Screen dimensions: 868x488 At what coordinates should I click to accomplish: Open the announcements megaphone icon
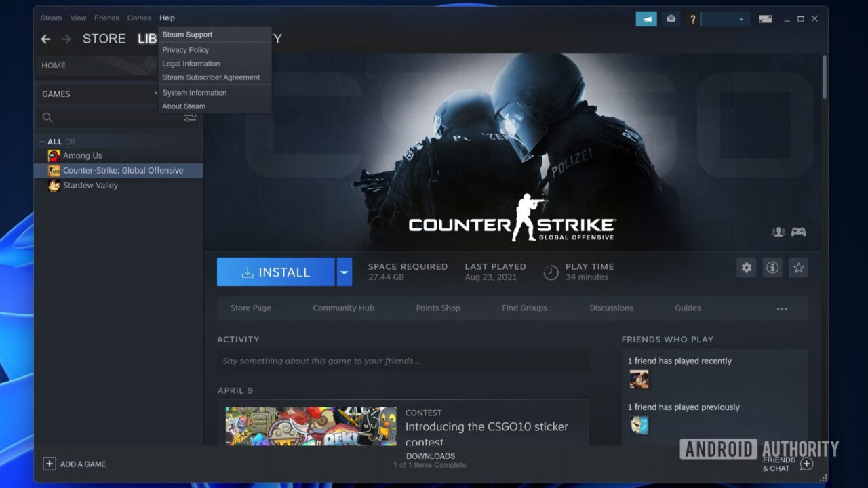click(x=646, y=18)
